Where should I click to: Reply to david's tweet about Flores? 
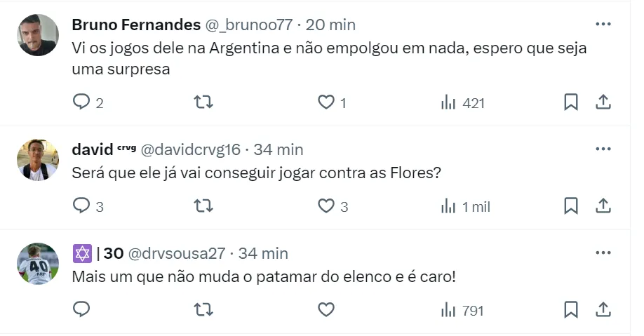click(82, 206)
